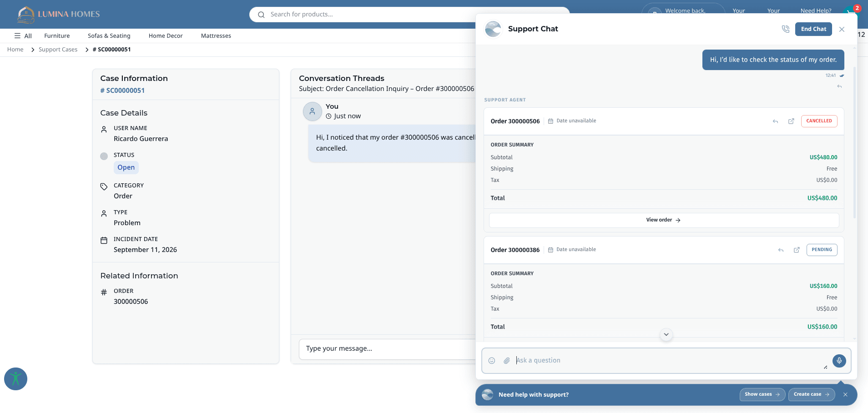
Task: Focus the Type your message field
Action: click(x=388, y=349)
